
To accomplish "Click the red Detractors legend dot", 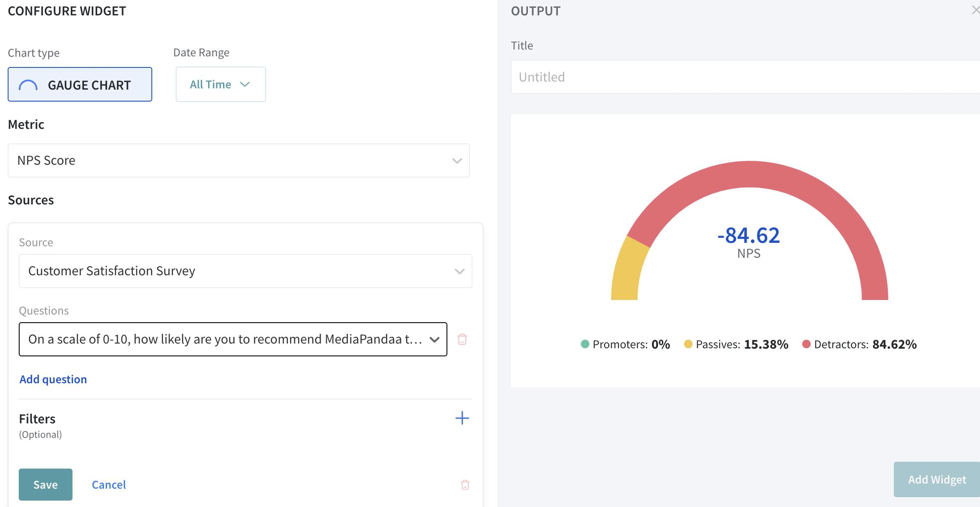I will coord(806,344).
